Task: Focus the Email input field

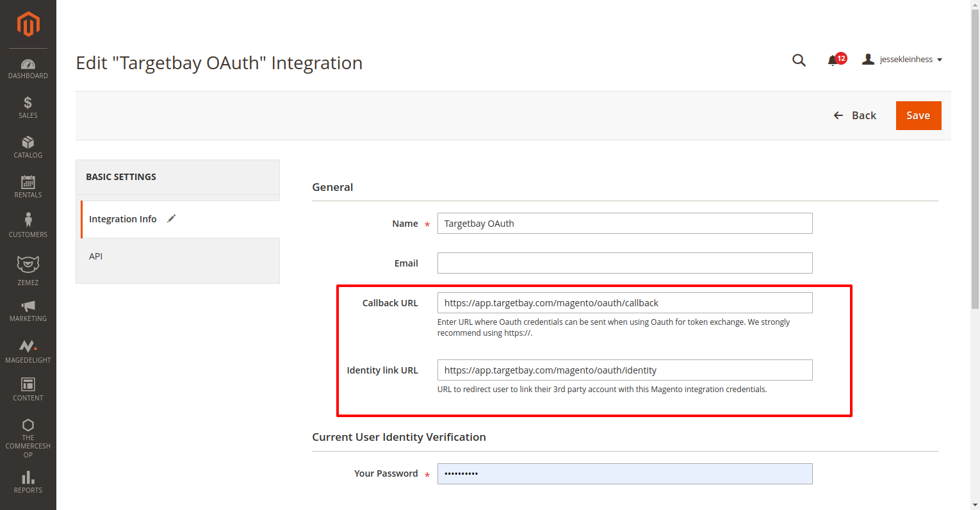Action: pos(625,263)
